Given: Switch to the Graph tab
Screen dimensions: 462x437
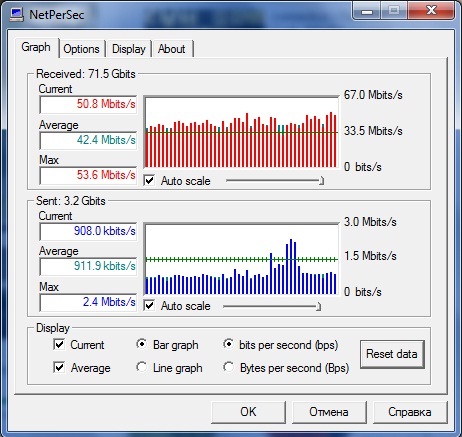Looking at the screenshot, I should click(x=36, y=47).
